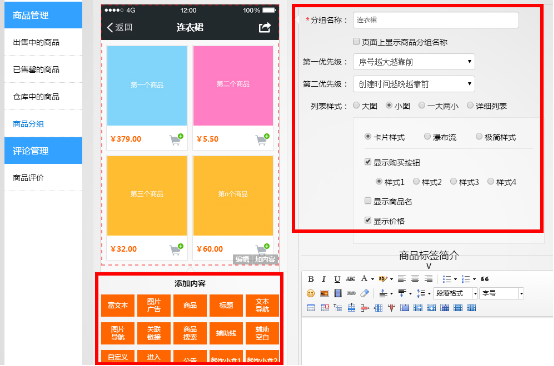Insert a video using the film icon
This screenshot has height=366, width=554.
(338, 293)
